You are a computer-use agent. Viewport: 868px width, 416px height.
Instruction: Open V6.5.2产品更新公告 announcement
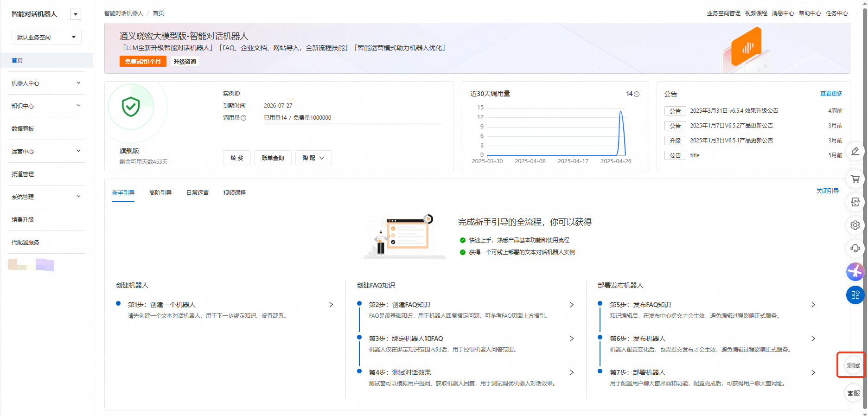(x=731, y=126)
